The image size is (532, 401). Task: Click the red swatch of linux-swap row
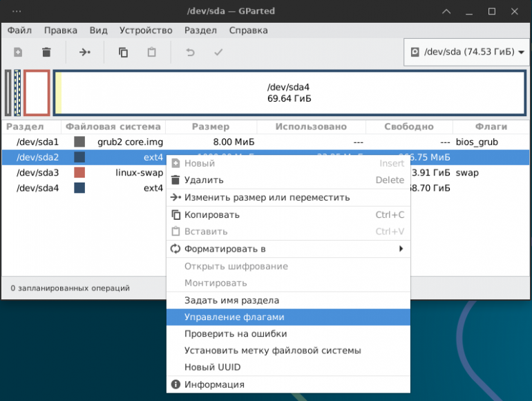tap(79, 172)
